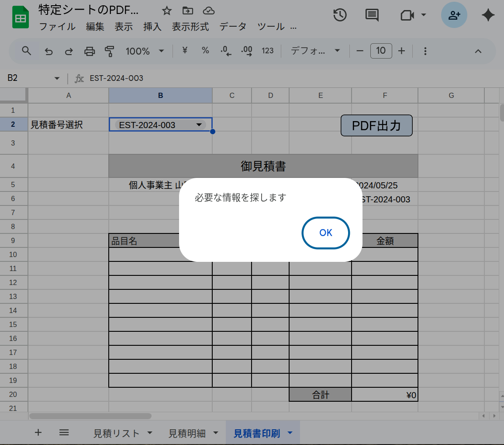Screen dimensions: 504x445
Task: Open the comments panel icon
Action: 372,15
